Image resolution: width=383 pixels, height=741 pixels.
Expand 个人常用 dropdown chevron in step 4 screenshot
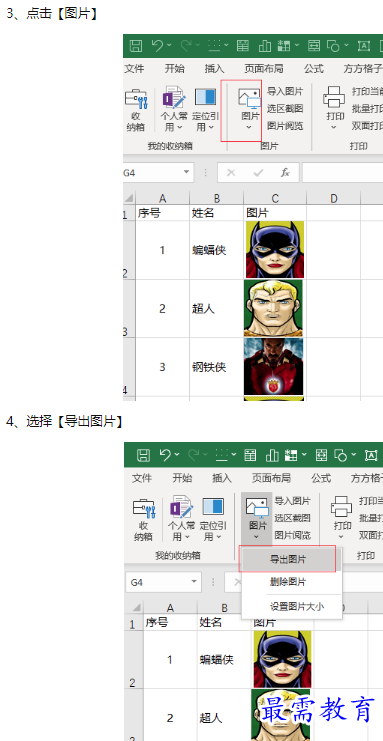click(x=187, y=536)
